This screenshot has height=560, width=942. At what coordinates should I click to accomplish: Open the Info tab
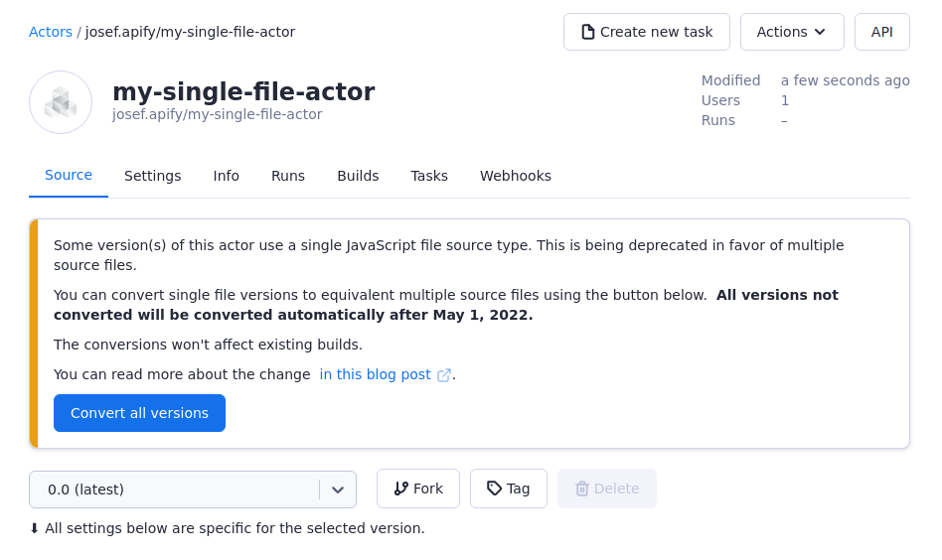(x=226, y=176)
